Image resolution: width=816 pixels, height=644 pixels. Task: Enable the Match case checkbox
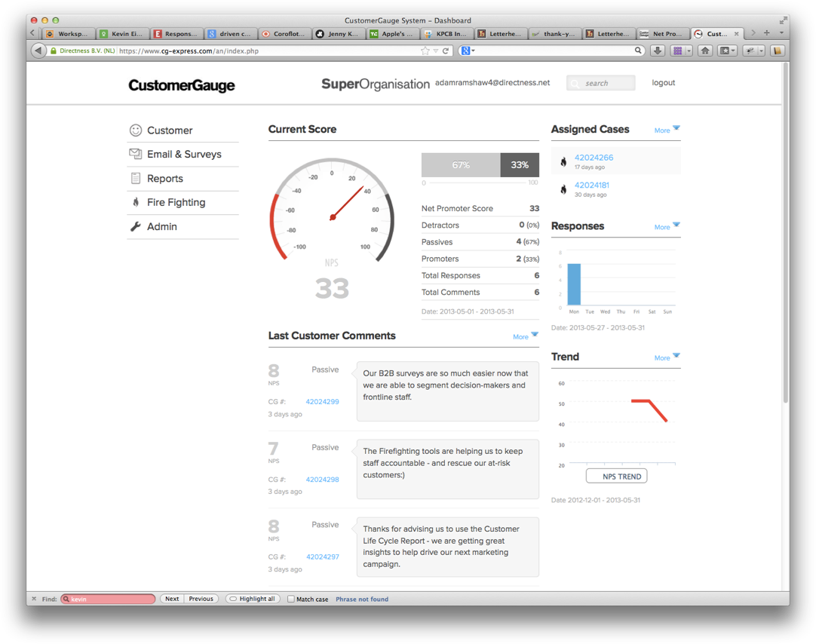pos(291,599)
